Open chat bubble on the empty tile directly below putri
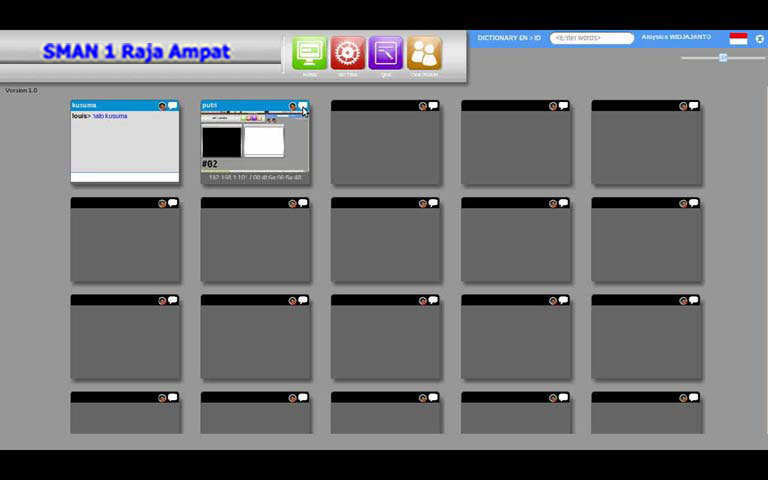 [303, 203]
